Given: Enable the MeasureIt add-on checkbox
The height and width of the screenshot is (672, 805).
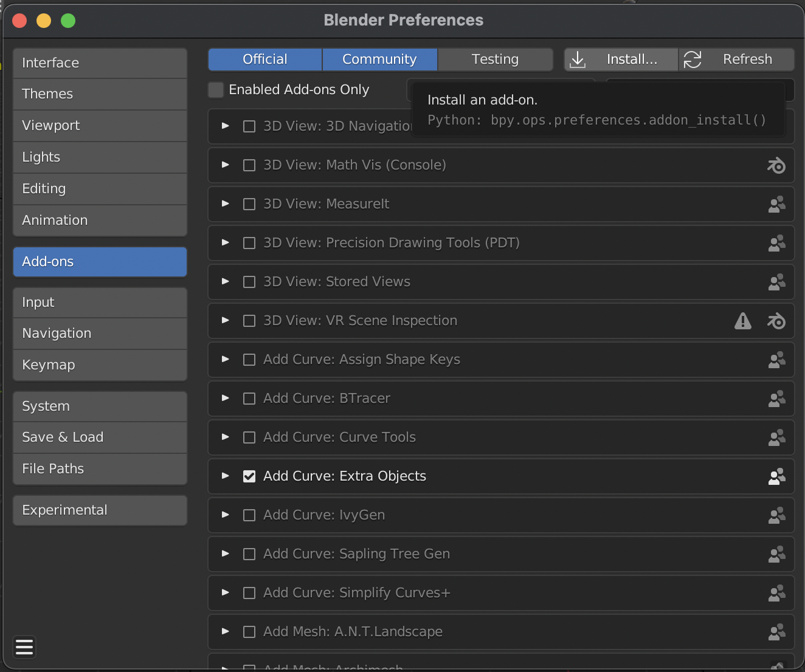Looking at the screenshot, I should (x=249, y=204).
